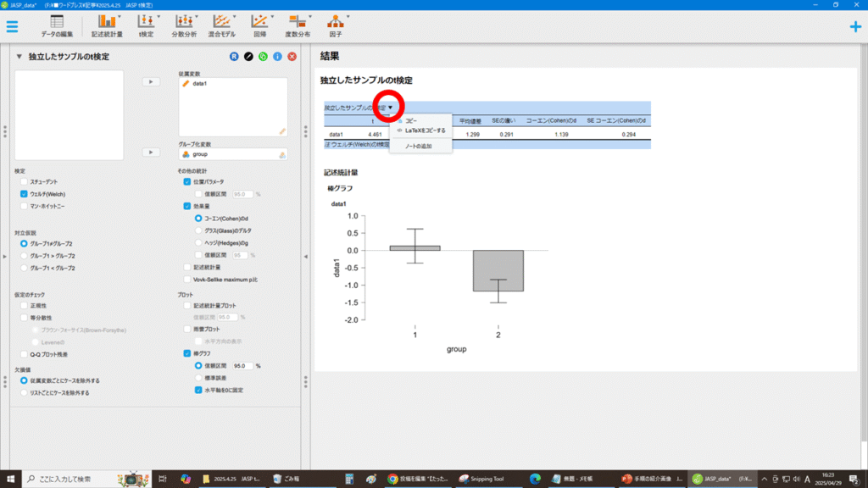Open the calculator icon on the taskbar
The height and width of the screenshot is (488, 868).
349,480
